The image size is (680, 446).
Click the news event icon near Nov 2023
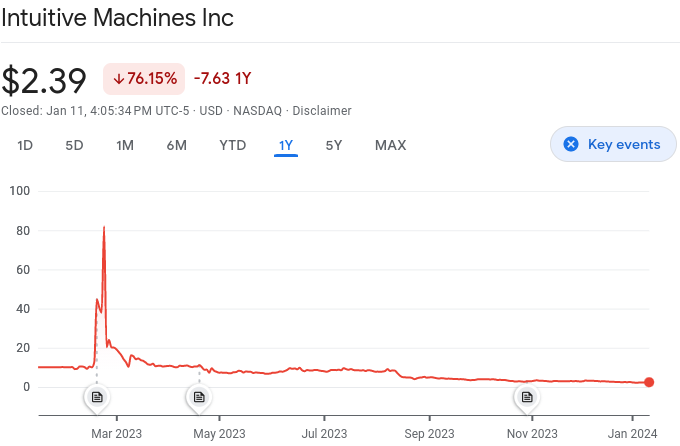tap(527, 397)
